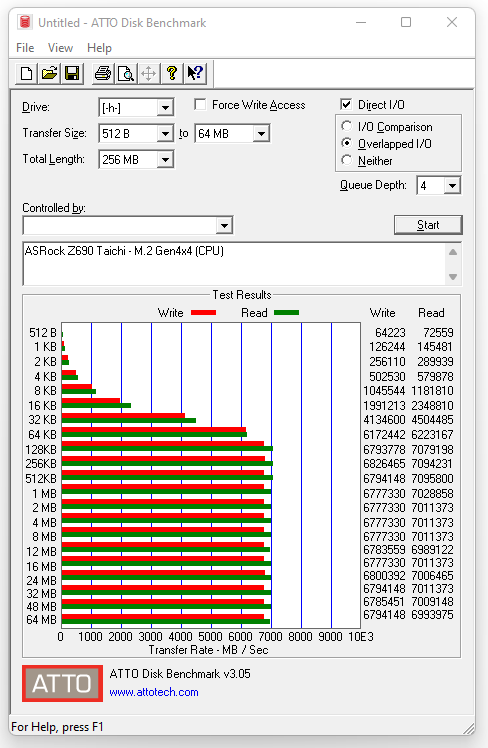Click the description box scroll down arrow
Image resolution: width=488 pixels, height=748 pixels.
[453, 277]
